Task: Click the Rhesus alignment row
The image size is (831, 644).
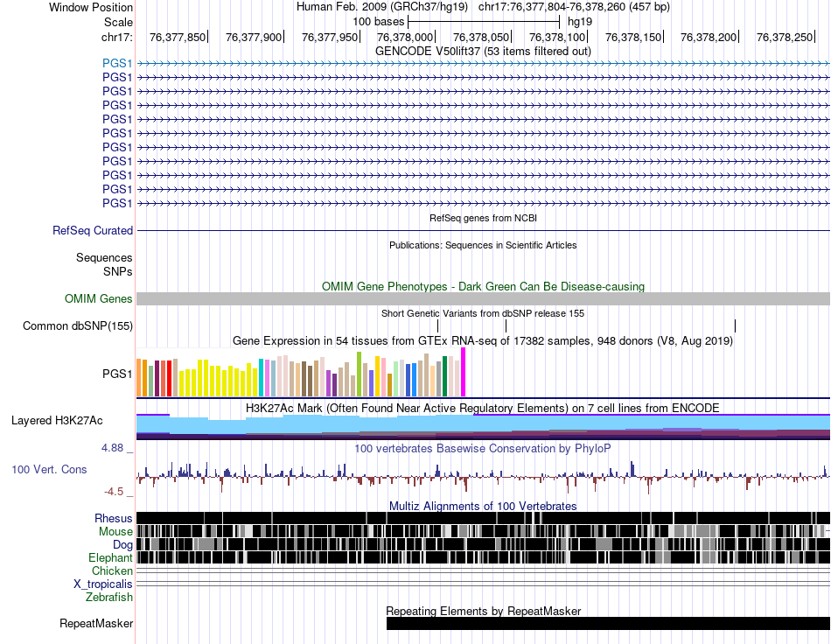Action: [x=484, y=518]
